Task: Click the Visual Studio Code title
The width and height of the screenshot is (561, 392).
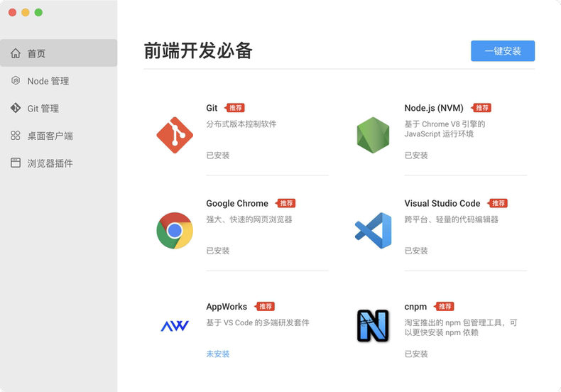Action: (442, 204)
